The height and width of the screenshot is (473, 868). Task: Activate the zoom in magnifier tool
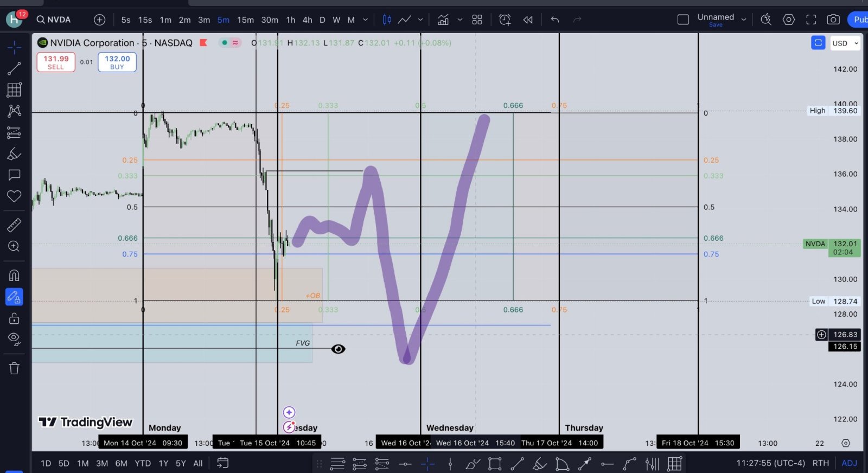(14, 246)
